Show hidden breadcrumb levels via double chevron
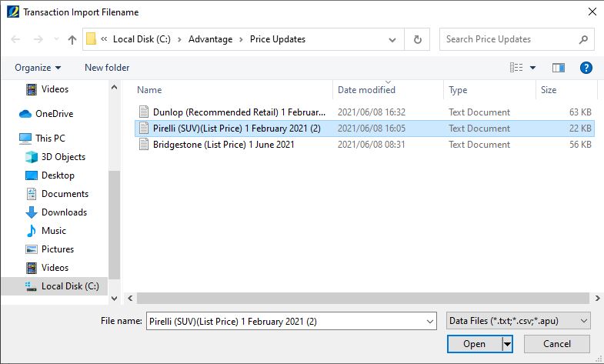 tap(104, 39)
